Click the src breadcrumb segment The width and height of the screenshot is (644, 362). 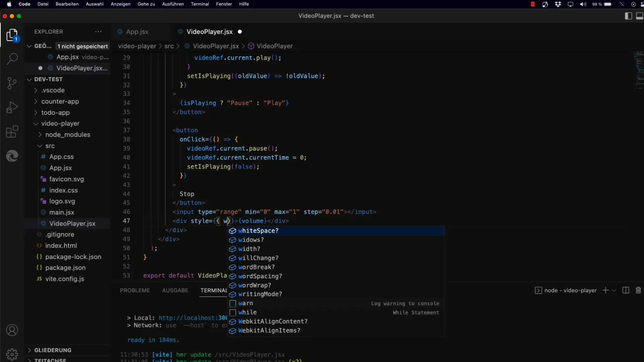tap(169, 46)
